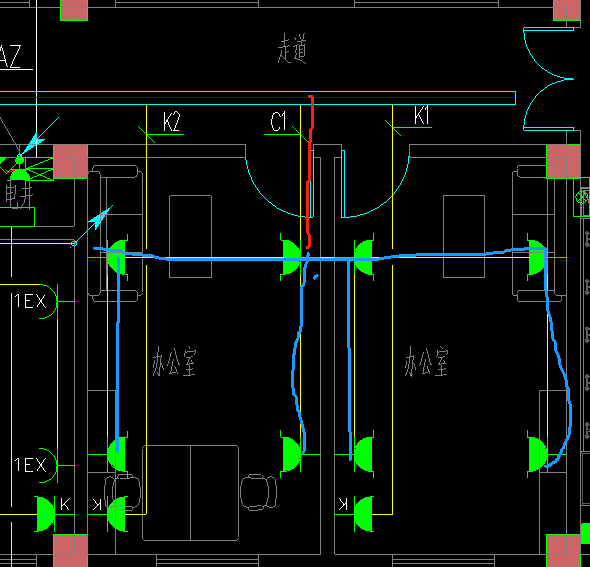This screenshot has width=590, height=567.
Task: Select the upper 1EX fixture label
Action: [x=30, y=301]
